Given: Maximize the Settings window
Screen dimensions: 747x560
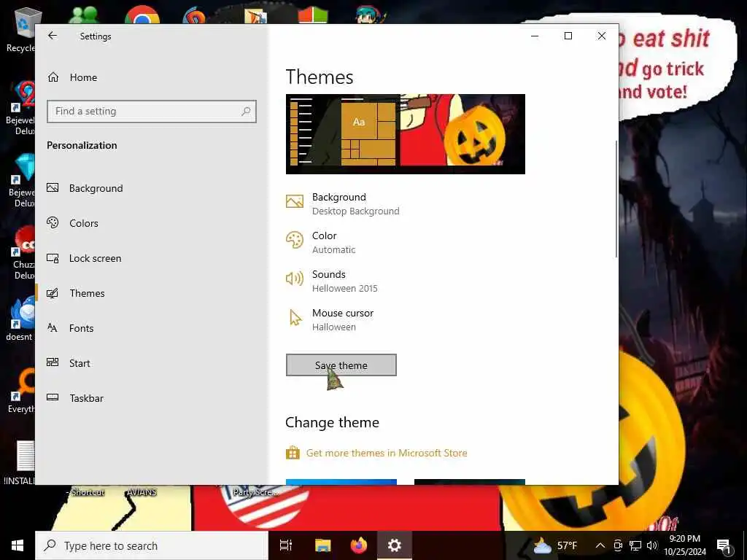Looking at the screenshot, I should (568, 36).
